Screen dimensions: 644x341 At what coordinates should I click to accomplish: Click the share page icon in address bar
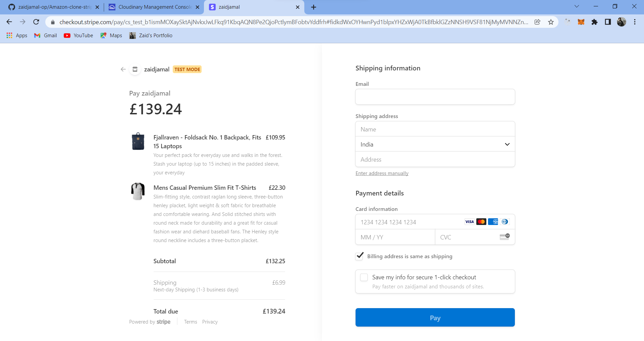click(537, 22)
